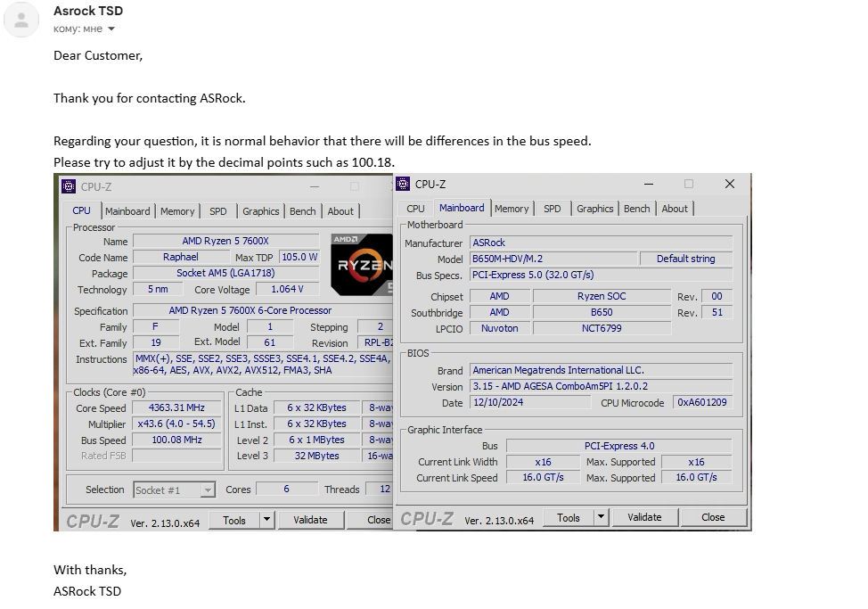Select CPU tab in left CPU-Z window
Image resolution: width=868 pixels, height=609 pixels.
81,211
